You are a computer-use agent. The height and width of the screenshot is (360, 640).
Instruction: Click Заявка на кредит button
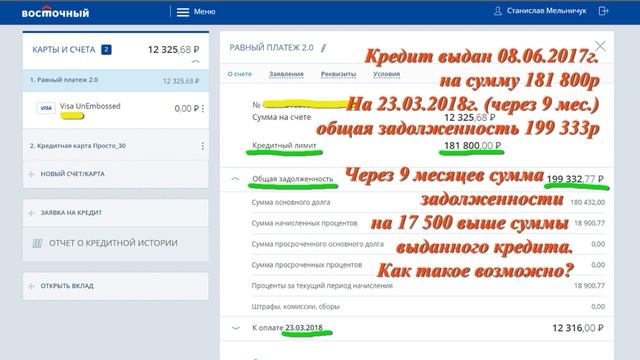(x=116, y=213)
